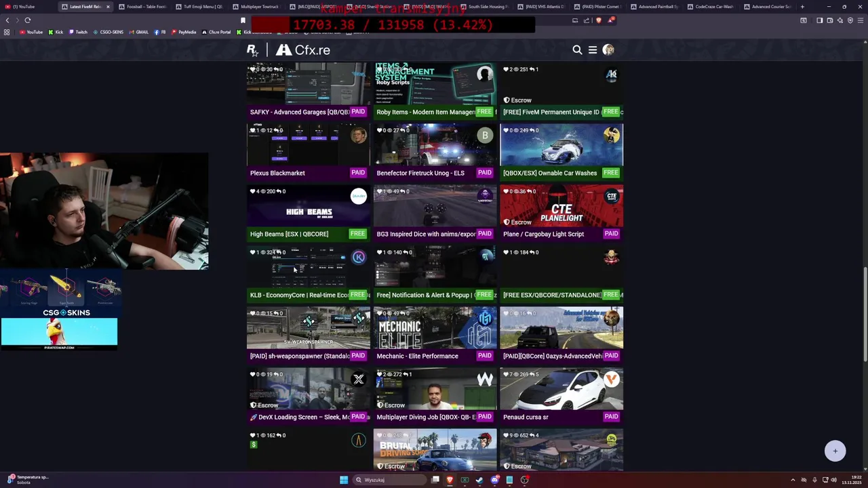Open Steam from the taskbar

479,480
